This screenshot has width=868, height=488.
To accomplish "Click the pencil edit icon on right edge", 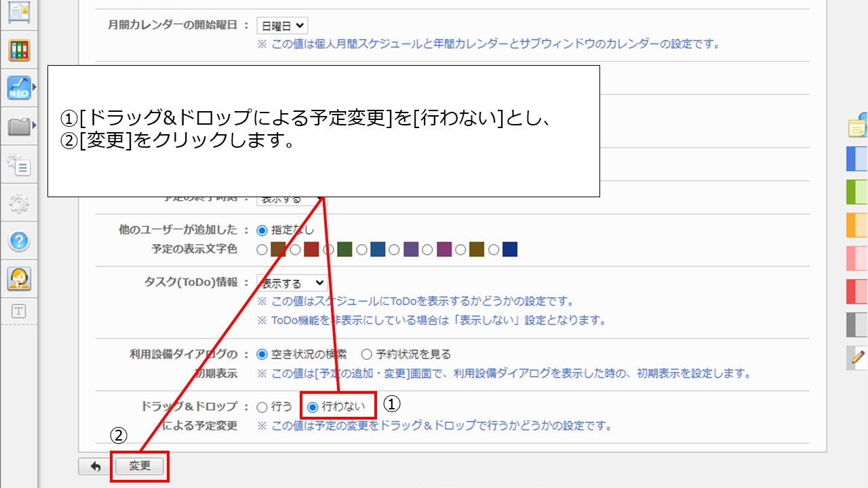I will point(859,356).
